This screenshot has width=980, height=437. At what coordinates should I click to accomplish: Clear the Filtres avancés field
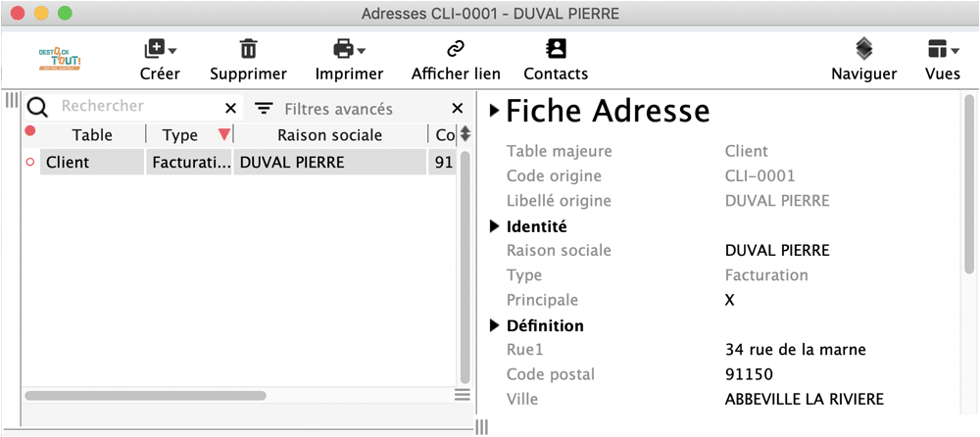point(458,109)
